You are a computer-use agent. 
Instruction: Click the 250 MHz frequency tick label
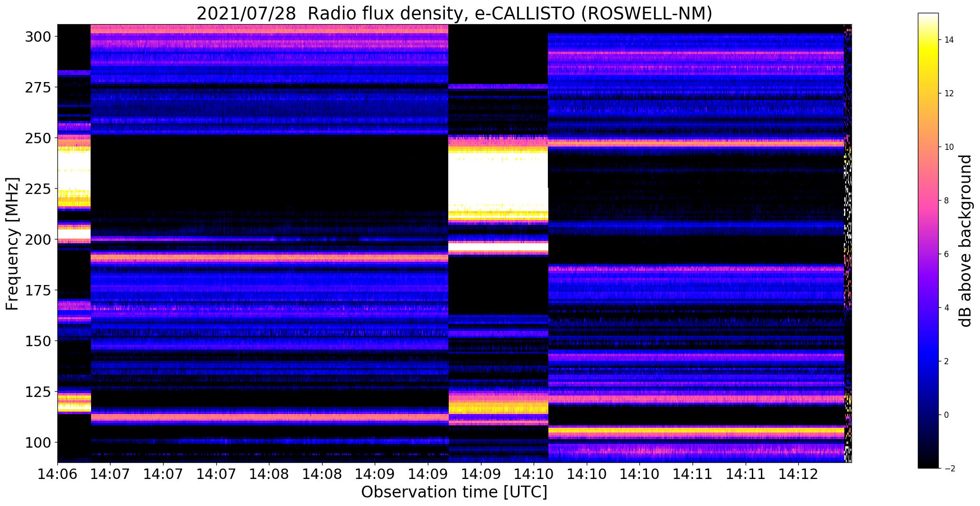(x=38, y=138)
